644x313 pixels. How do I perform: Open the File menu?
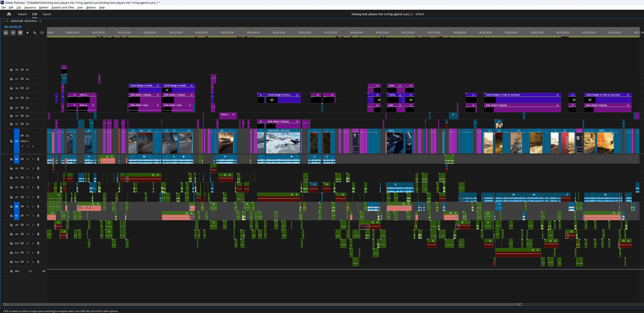[x=3, y=8]
